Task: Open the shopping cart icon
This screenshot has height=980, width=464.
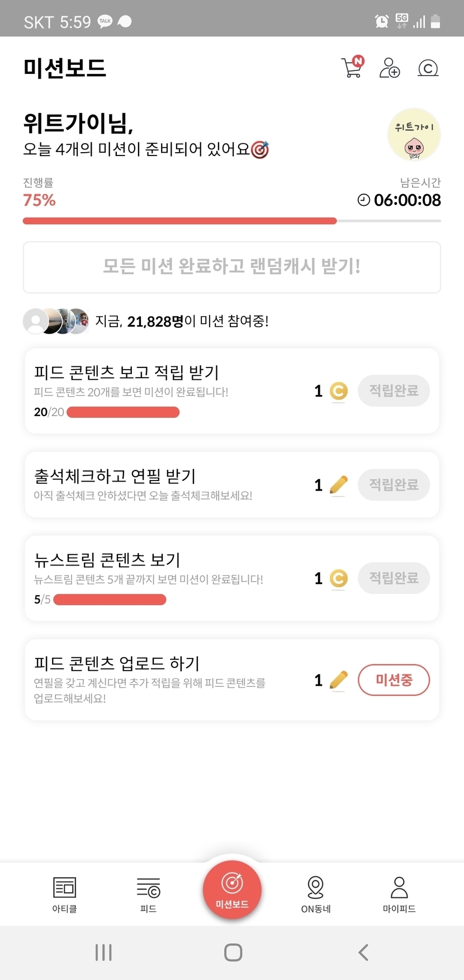Action: coord(352,68)
